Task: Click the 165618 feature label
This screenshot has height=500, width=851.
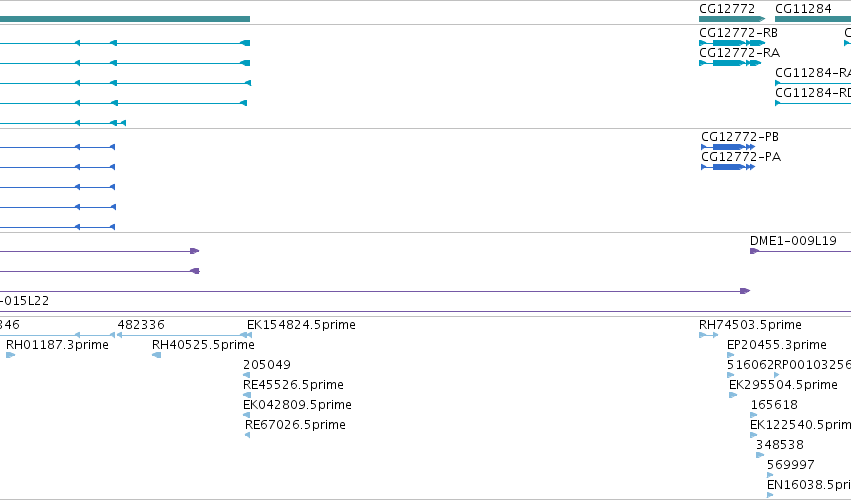Action: (774, 405)
